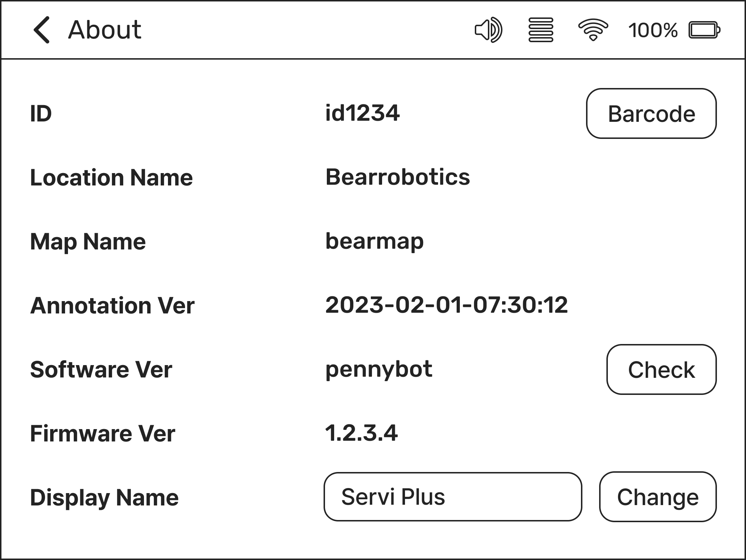Select the id1234 value
The width and height of the screenshot is (746, 560).
pos(362,113)
